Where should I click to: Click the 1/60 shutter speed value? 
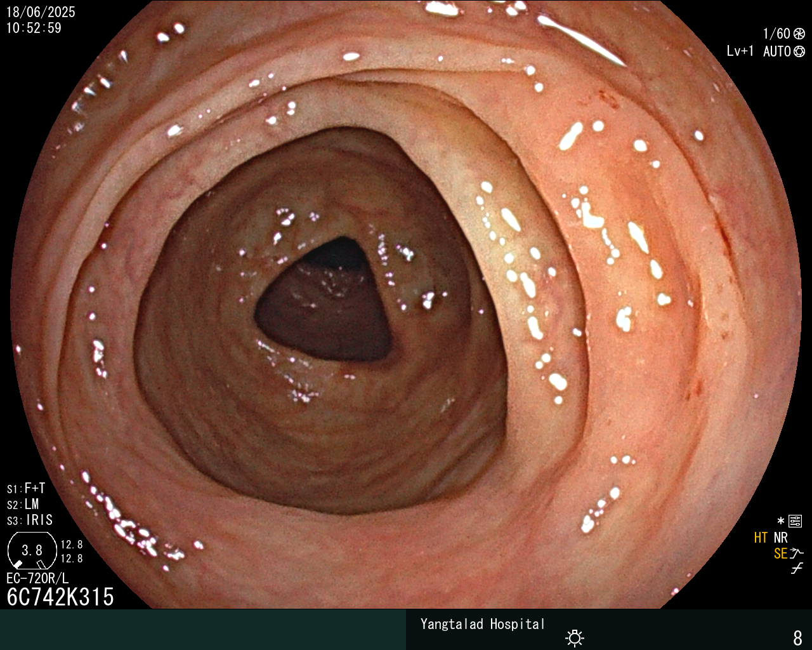776,34
